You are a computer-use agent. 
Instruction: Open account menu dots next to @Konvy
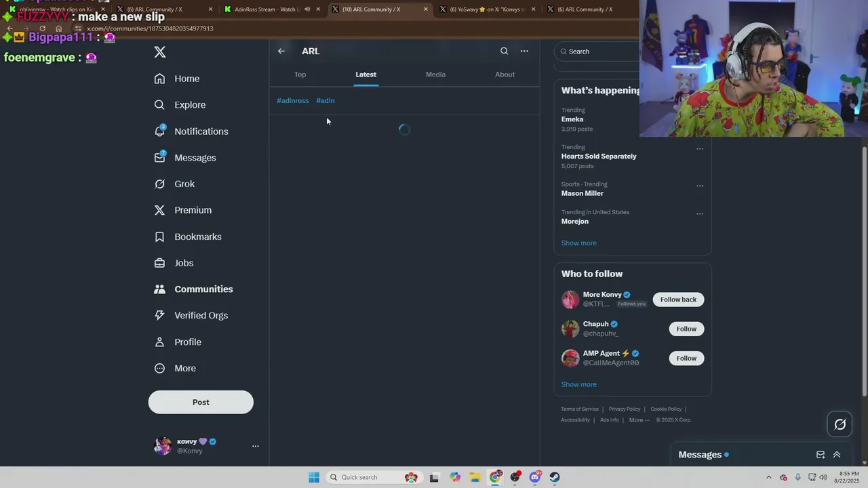coord(256,446)
